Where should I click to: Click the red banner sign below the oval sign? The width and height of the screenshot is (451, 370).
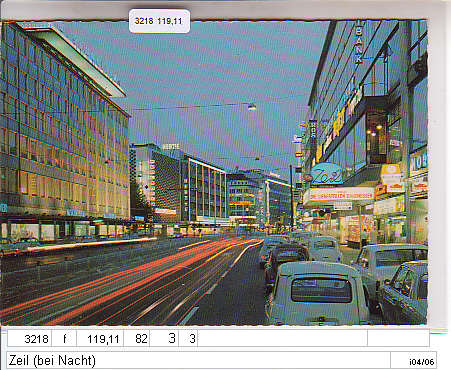click(340, 195)
